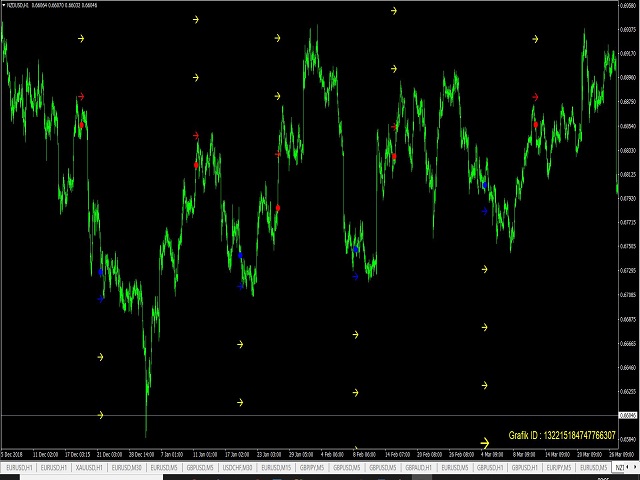Screen dimensions: 640x480
Task: Click the gray price tag on the price scale
Action: (x=628, y=415)
